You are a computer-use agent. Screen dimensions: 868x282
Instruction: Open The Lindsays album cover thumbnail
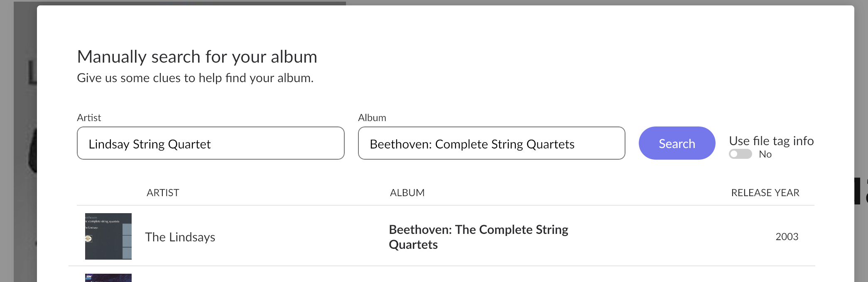point(108,236)
